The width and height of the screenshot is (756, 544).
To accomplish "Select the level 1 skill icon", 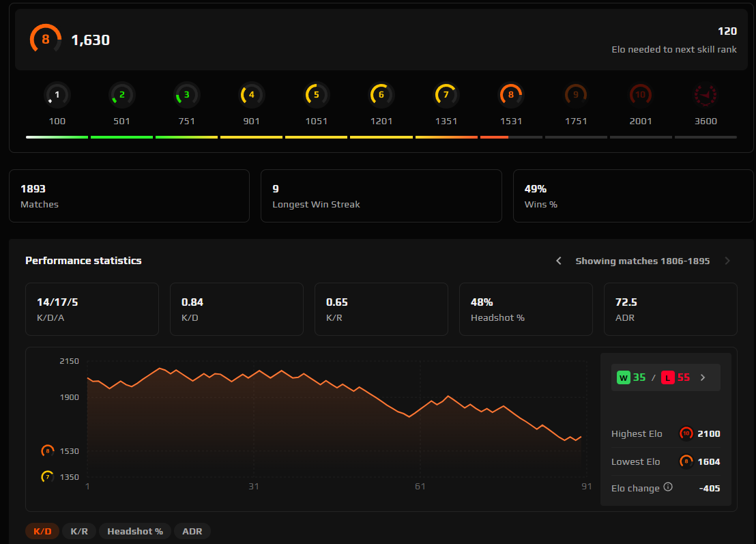I will pyautogui.click(x=57, y=94).
